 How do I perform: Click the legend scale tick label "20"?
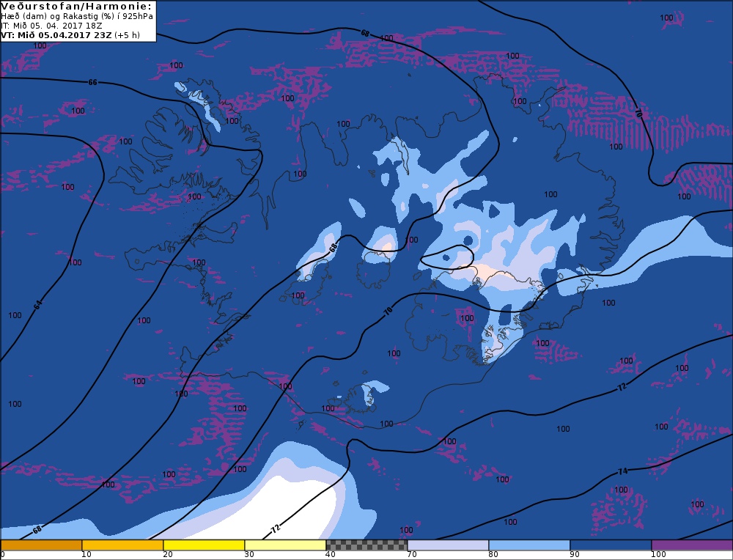[167, 555]
